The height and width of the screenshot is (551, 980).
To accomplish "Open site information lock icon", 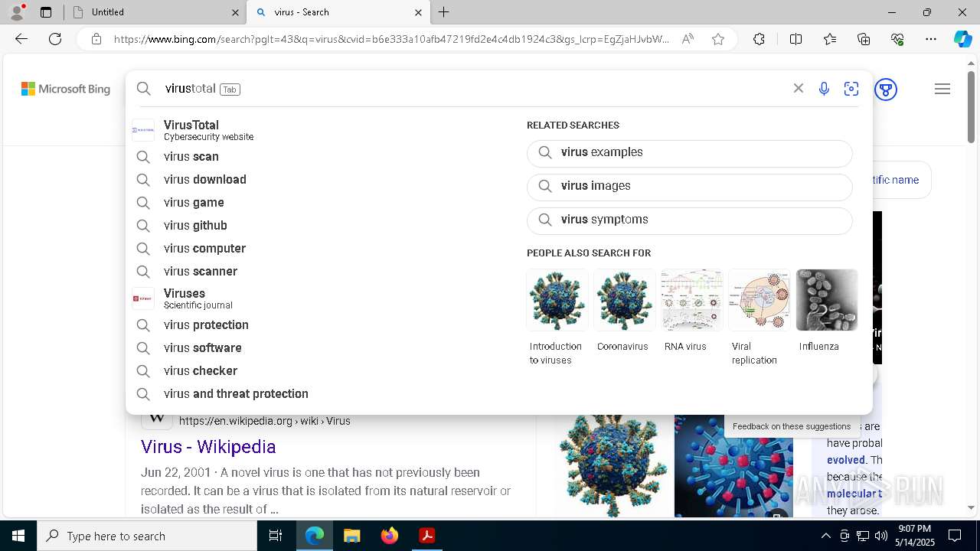I will pyautogui.click(x=96, y=39).
